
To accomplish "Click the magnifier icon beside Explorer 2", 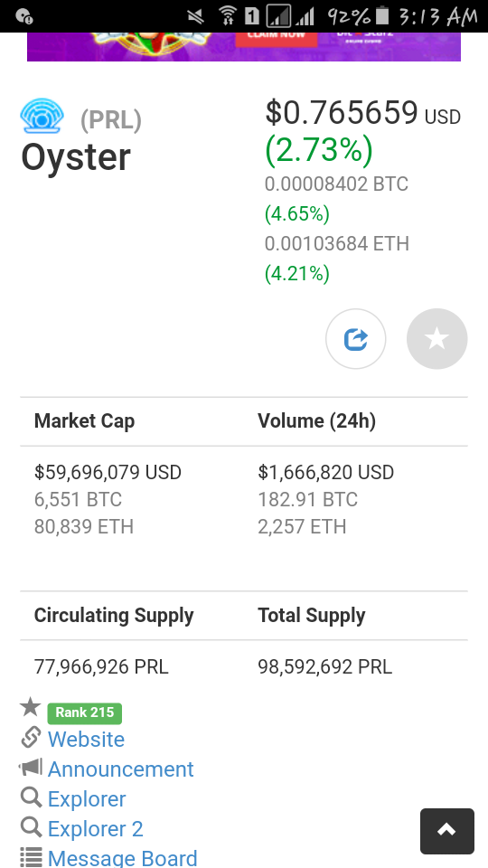I will coord(31,827).
